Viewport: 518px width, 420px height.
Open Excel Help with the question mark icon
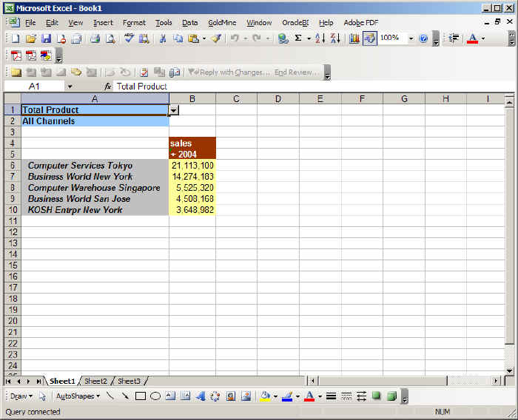pos(423,38)
